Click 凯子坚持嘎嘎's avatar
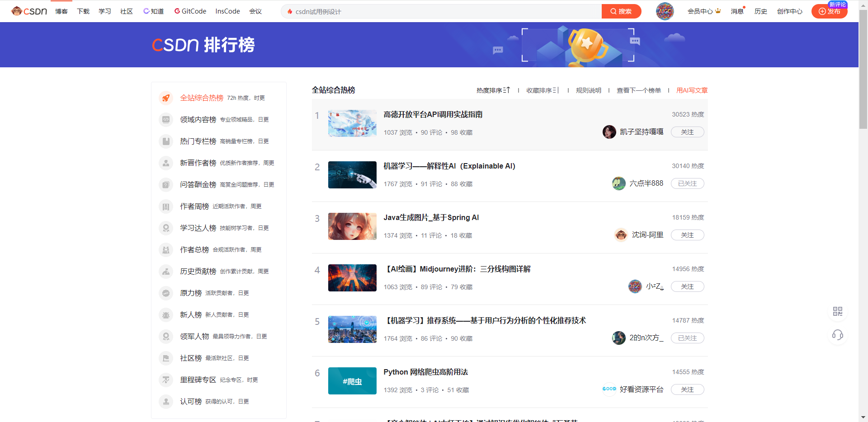The image size is (868, 422). (x=609, y=132)
